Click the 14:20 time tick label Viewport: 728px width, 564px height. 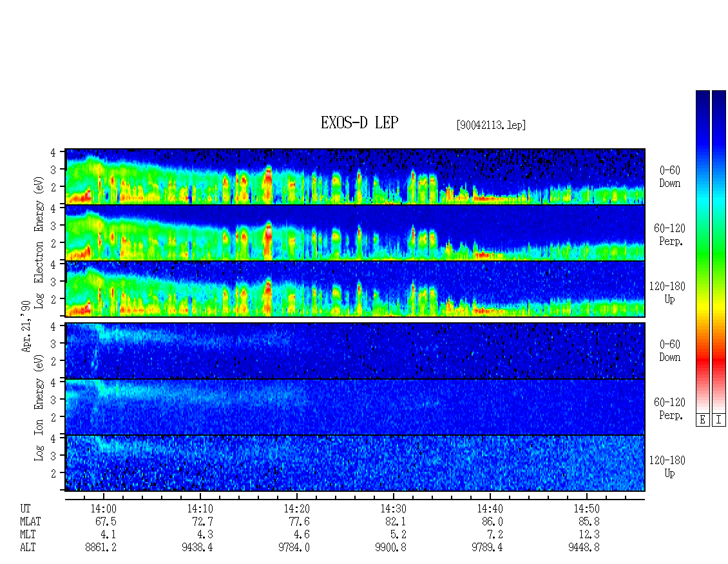[297, 509]
